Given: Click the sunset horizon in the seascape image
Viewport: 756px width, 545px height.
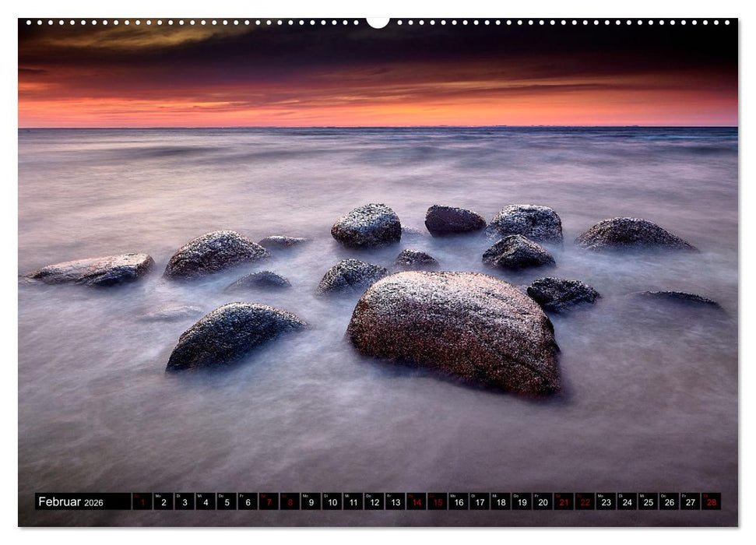Looking at the screenshot, I should 378,125.
